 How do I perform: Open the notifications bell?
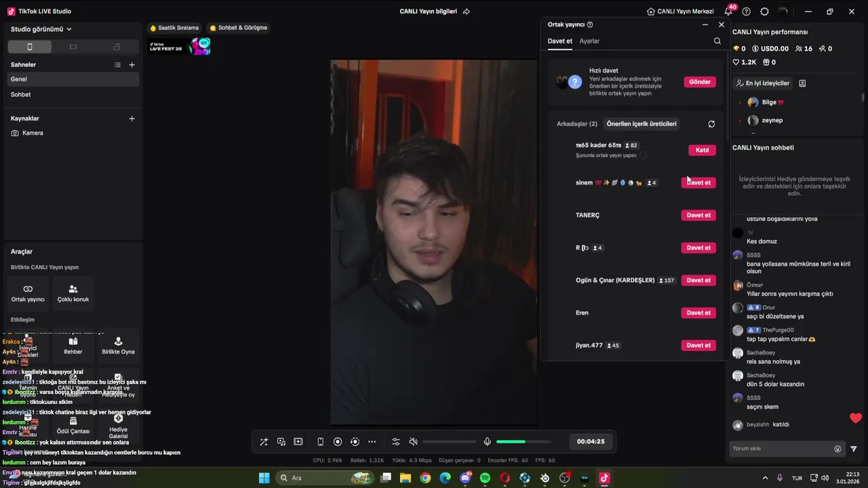pos(729,12)
